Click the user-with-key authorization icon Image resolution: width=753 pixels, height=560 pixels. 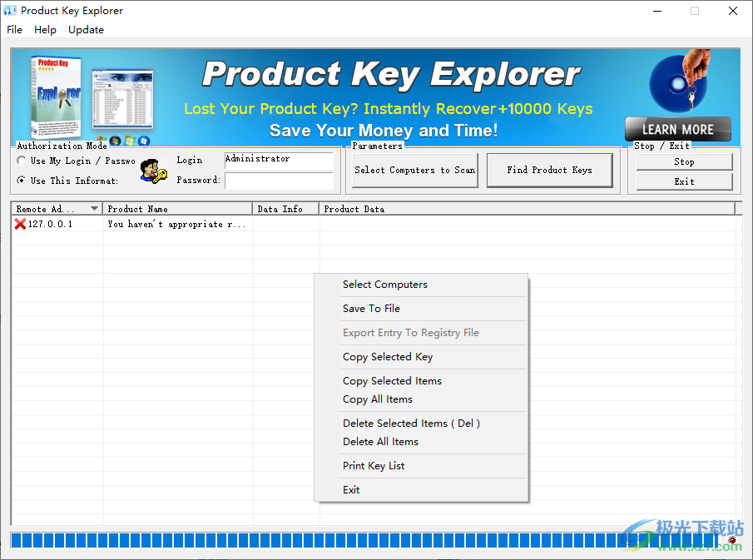click(154, 171)
